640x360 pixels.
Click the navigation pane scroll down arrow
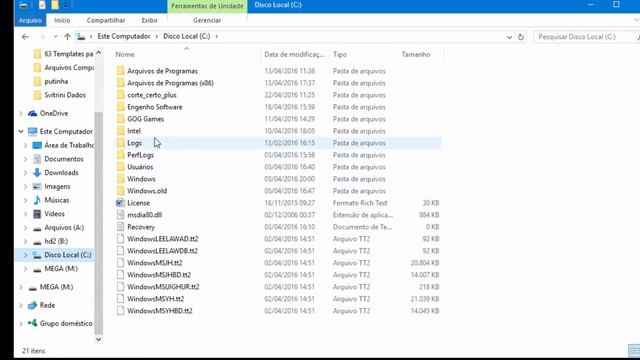pos(98,339)
